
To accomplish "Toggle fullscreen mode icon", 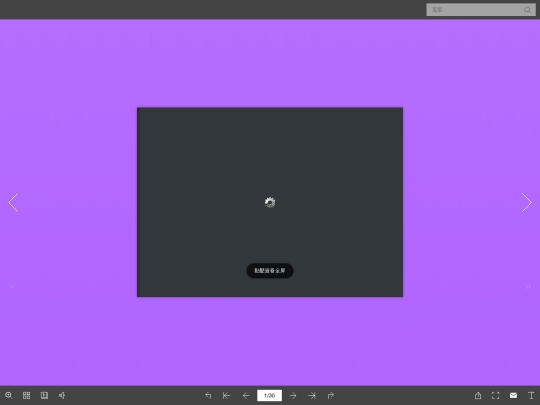I will pyautogui.click(x=496, y=395).
